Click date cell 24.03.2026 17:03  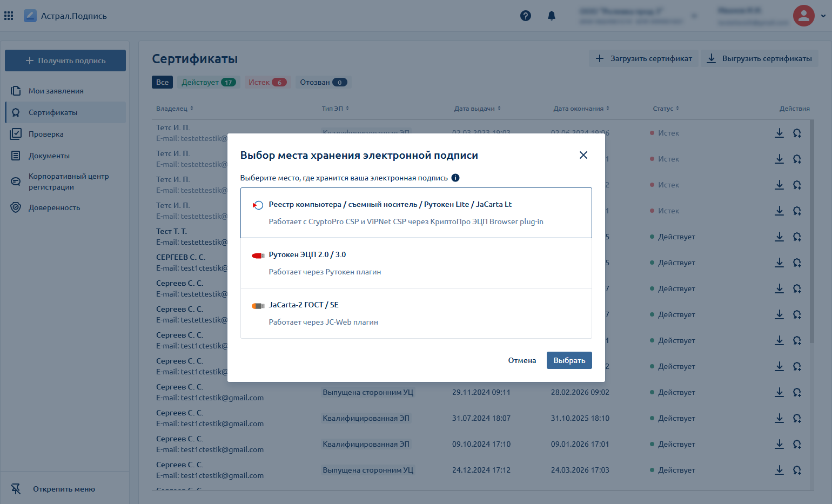(x=580, y=470)
